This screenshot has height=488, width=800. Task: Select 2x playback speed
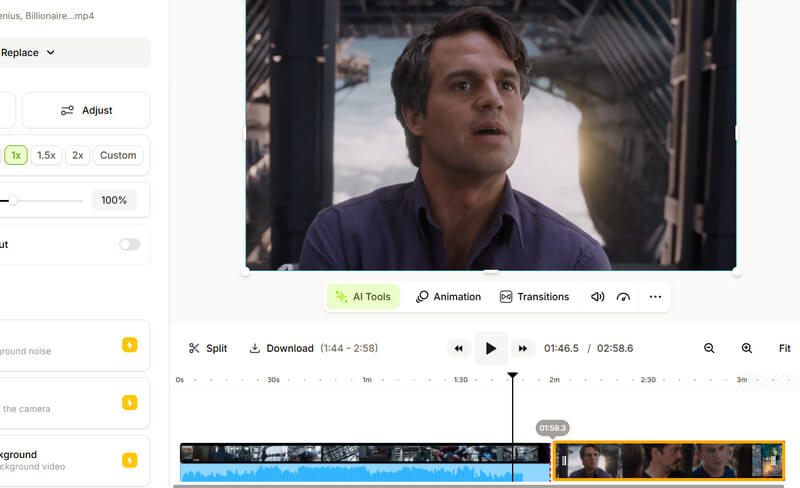coord(78,155)
